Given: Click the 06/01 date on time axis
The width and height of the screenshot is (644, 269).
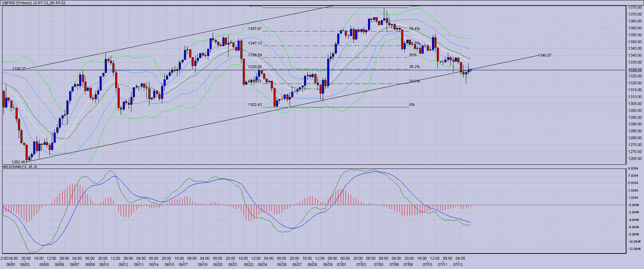Looking at the screenshot, I should click(x=11, y=265).
